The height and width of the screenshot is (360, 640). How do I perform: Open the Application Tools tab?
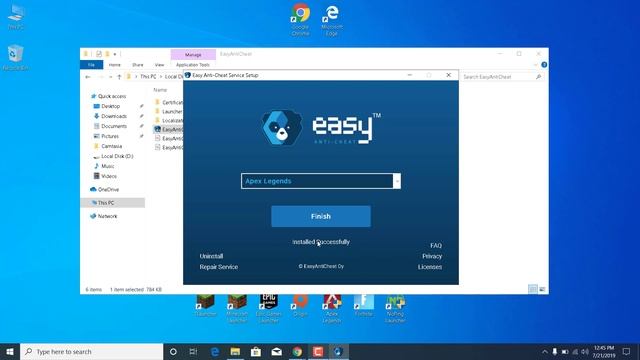pos(193,65)
